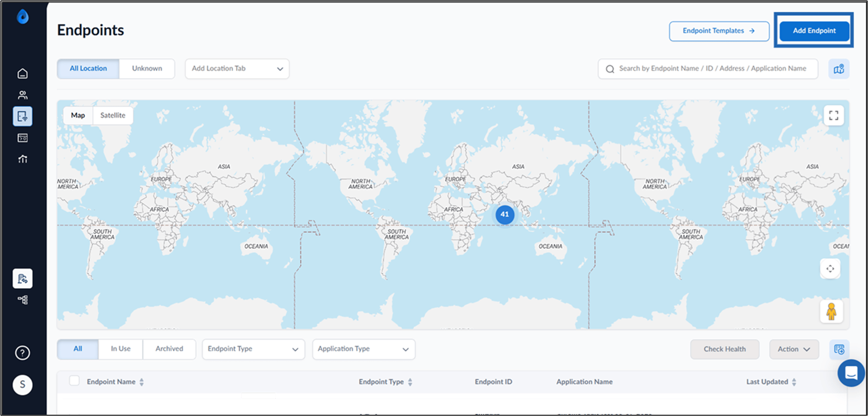Click the Street View pegman icon
868x416 pixels.
tap(831, 311)
